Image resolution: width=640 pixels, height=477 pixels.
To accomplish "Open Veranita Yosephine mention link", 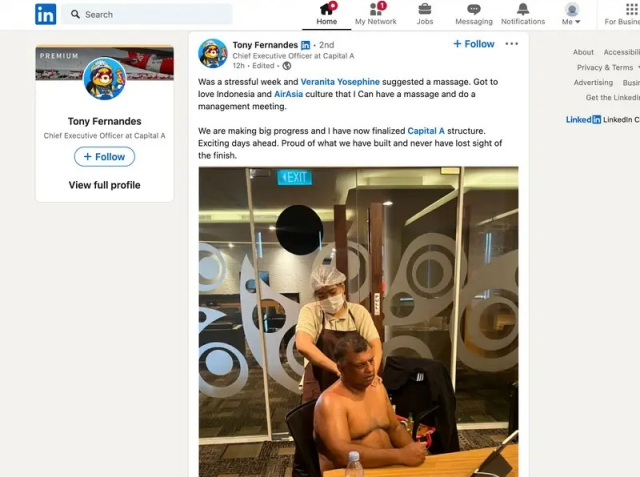I will [x=340, y=82].
